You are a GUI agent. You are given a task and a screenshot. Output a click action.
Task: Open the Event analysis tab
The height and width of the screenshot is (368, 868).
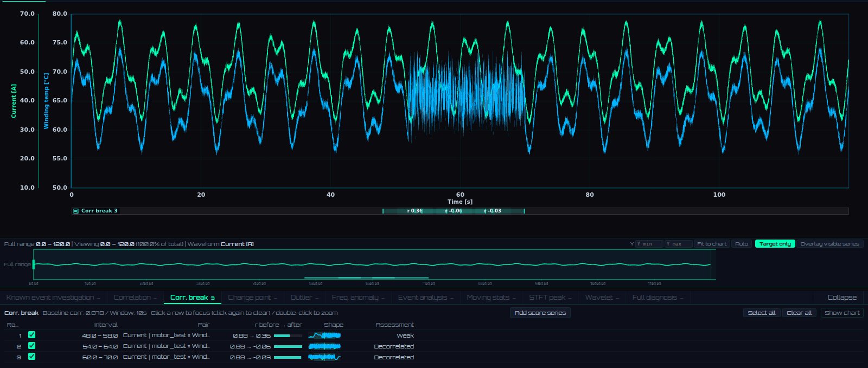click(x=425, y=298)
